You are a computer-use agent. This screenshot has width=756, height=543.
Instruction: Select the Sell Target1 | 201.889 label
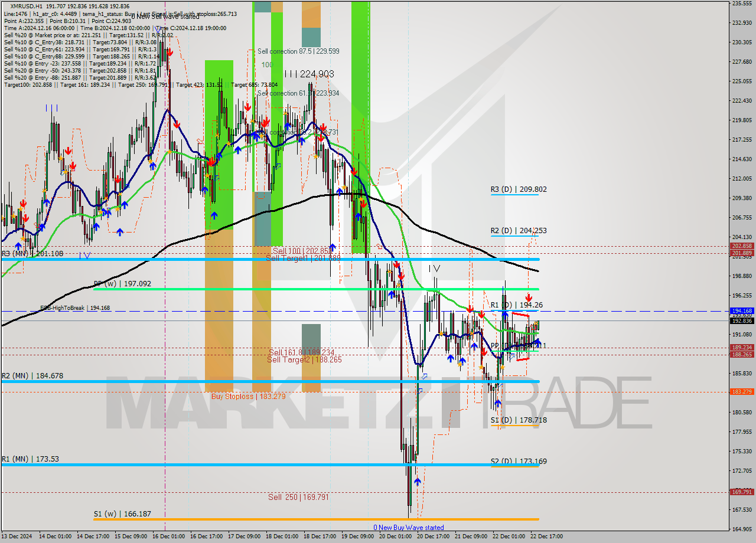(303, 259)
